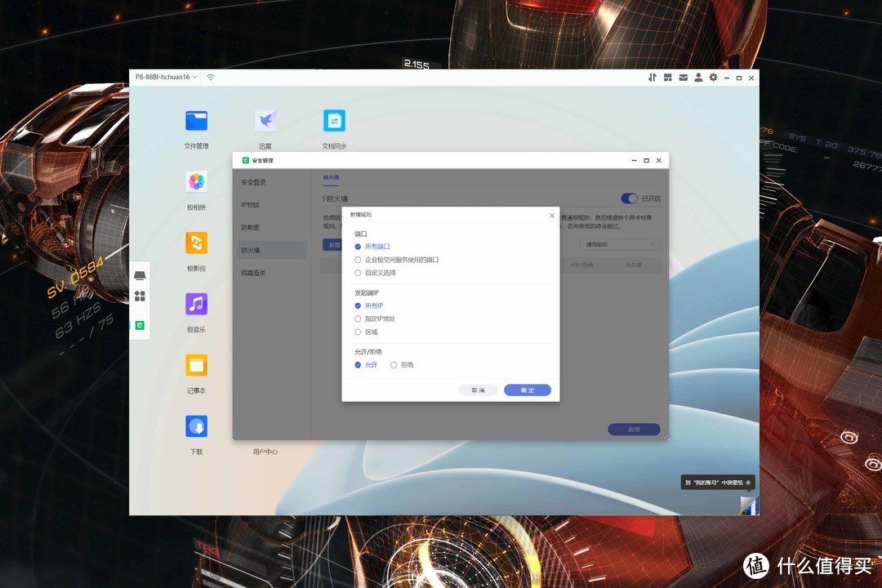Open the 病毒查杀 sidebar section
Viewport: 882px width, 588px height.
coord(254,273)
